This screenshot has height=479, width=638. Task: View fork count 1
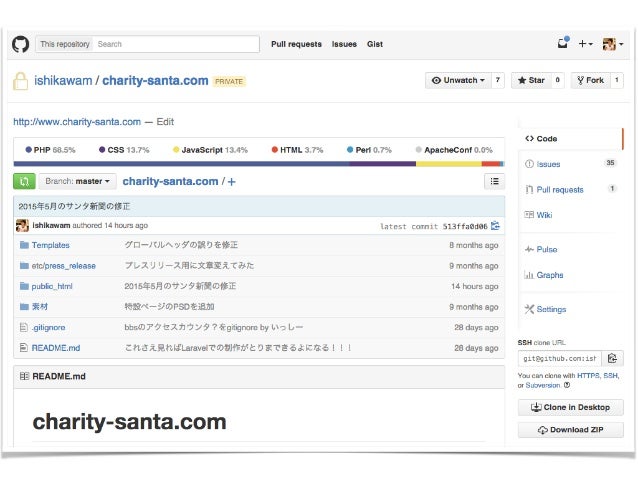coord(617,80)
